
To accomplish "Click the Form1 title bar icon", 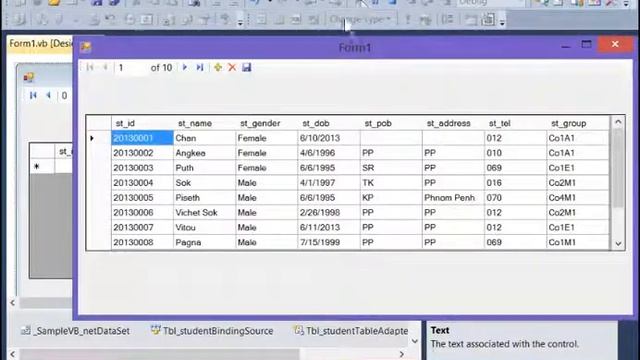I will click(86, 47).
